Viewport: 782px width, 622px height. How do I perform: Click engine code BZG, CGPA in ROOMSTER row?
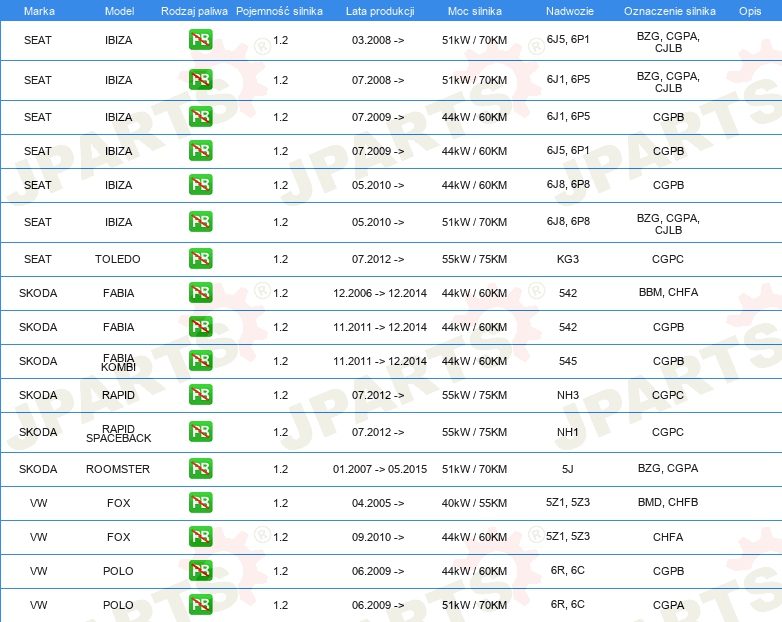668,468
